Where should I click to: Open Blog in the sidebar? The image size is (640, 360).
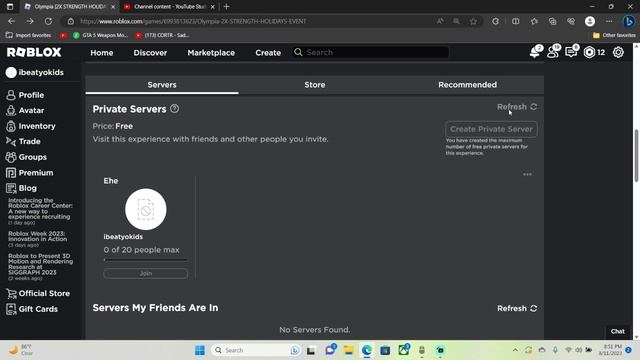(22, 188)
